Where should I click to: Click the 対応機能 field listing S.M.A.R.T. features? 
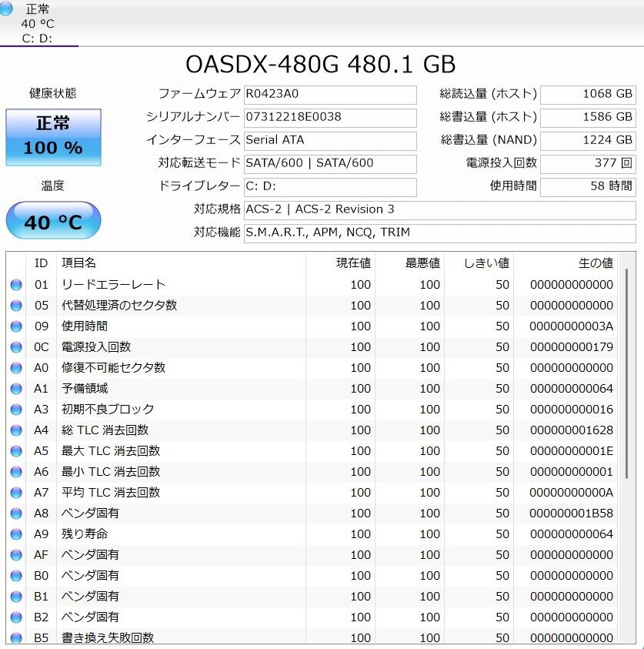pos(439,233)
